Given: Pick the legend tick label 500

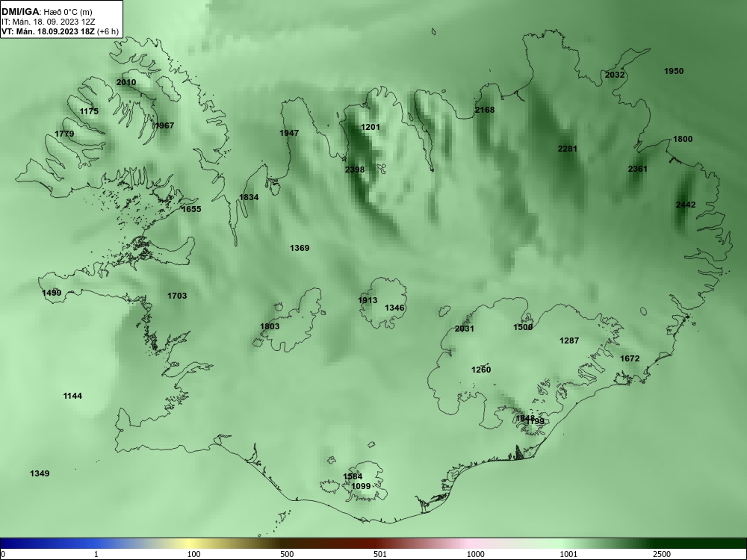Looking at the screenshot, I should [288, 554].
